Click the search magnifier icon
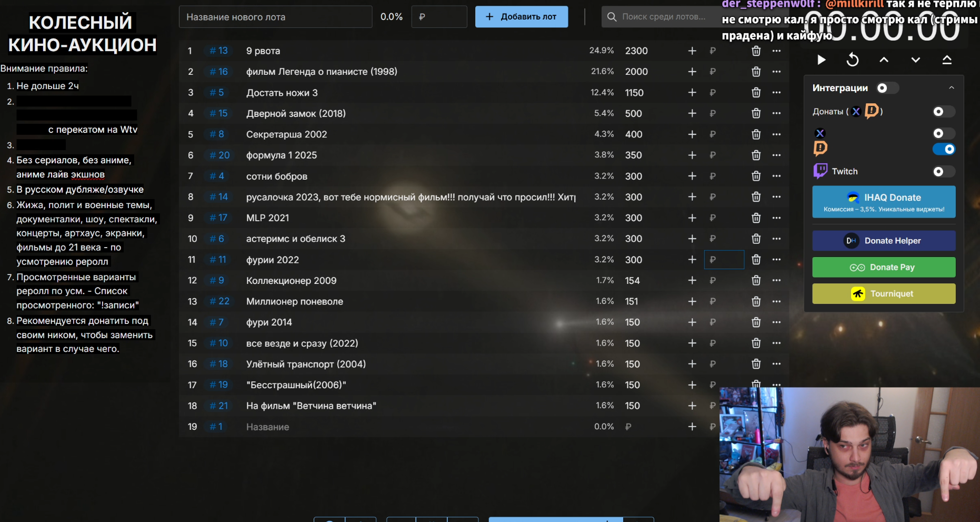980x522 pixels. pyautogui.click(x=612, y=17)
